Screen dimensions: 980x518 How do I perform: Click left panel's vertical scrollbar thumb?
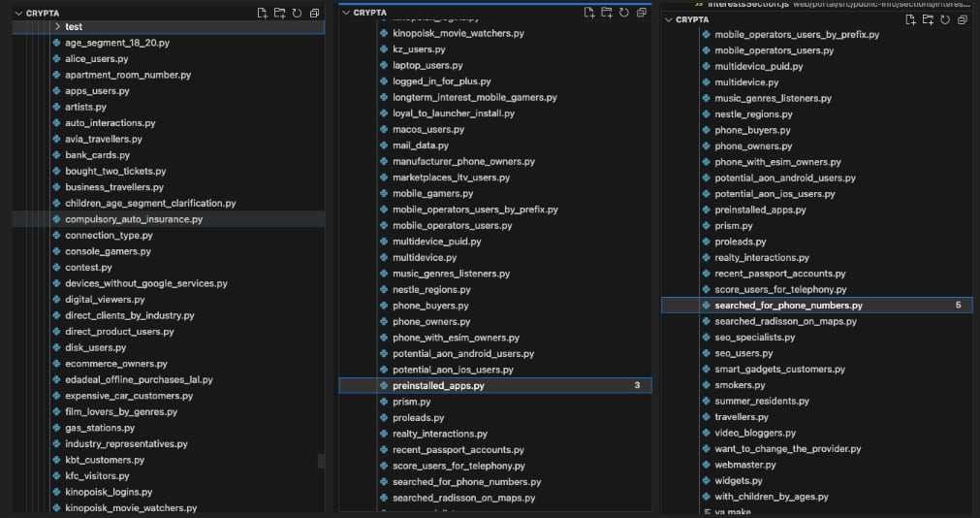(x=321, y=460)
